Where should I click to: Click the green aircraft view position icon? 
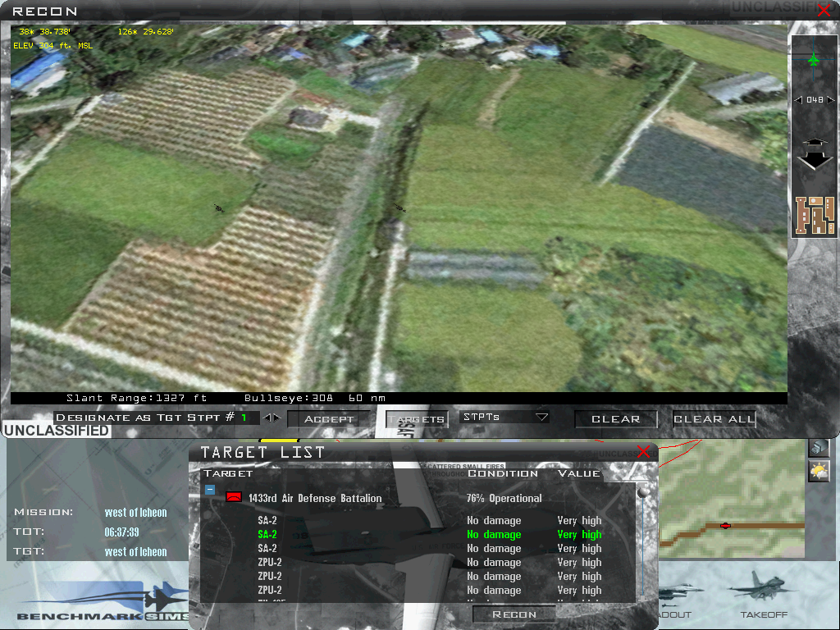click(x=813, y=60)
